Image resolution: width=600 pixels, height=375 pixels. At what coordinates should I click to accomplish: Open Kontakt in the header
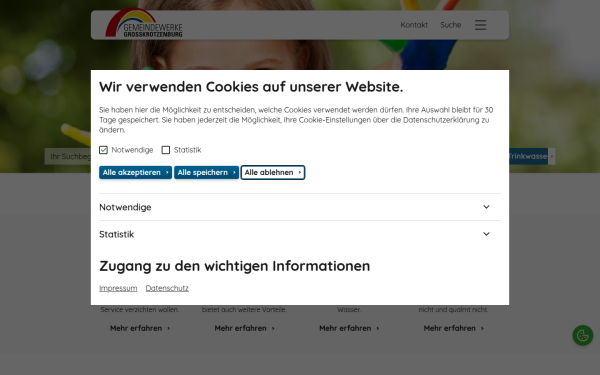coord(414,25)
